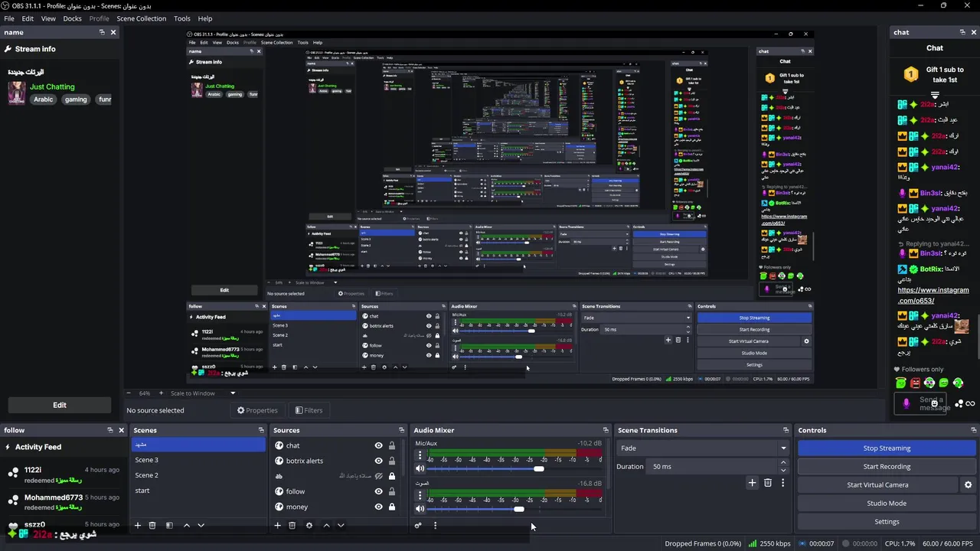The height and width of the screenshot is (551, 980).
Task: Open source Properties button below preview
Action: [257, 410]
